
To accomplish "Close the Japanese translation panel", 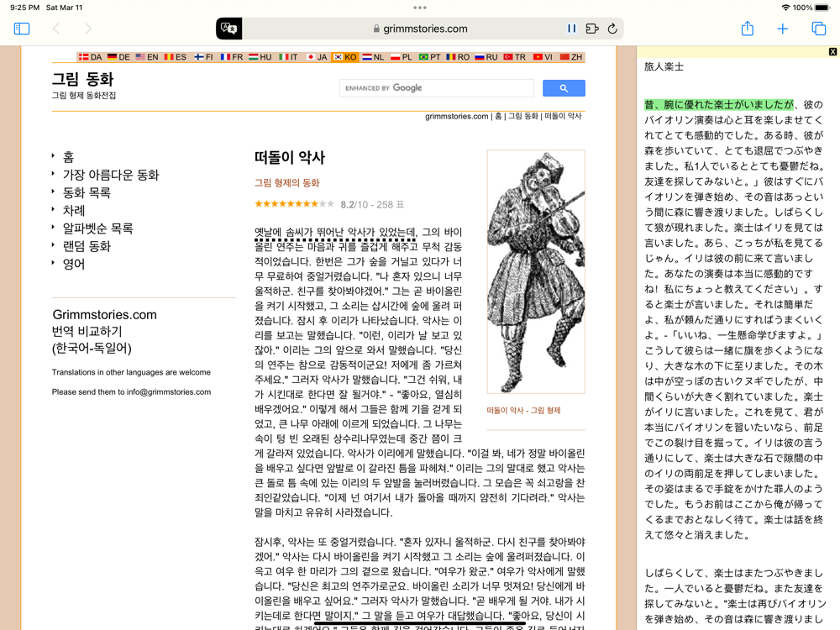I will coord(832,51).
